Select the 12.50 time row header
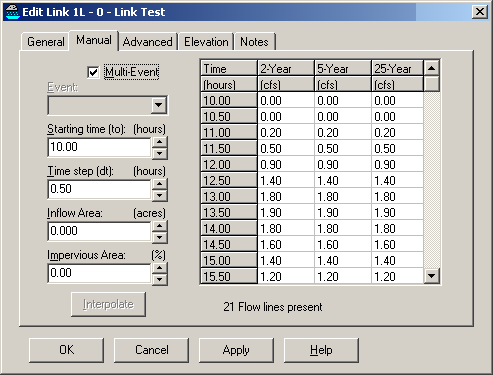 coord(229,180)
